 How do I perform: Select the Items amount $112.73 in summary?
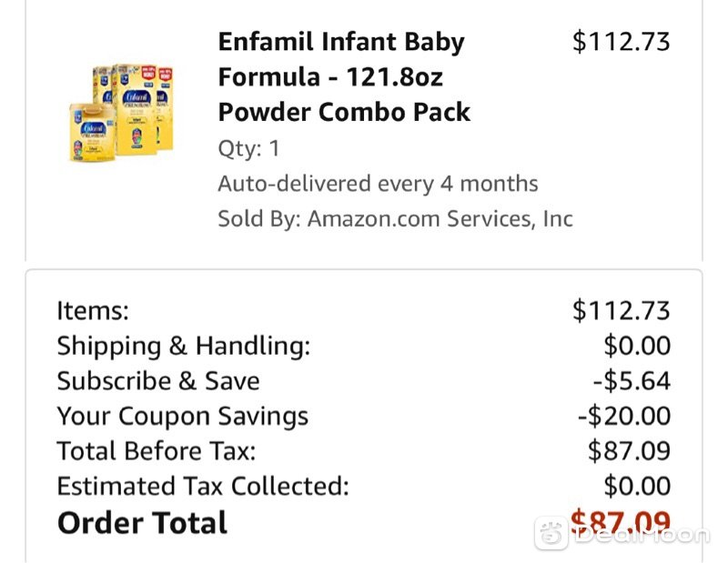click(622, 310)
